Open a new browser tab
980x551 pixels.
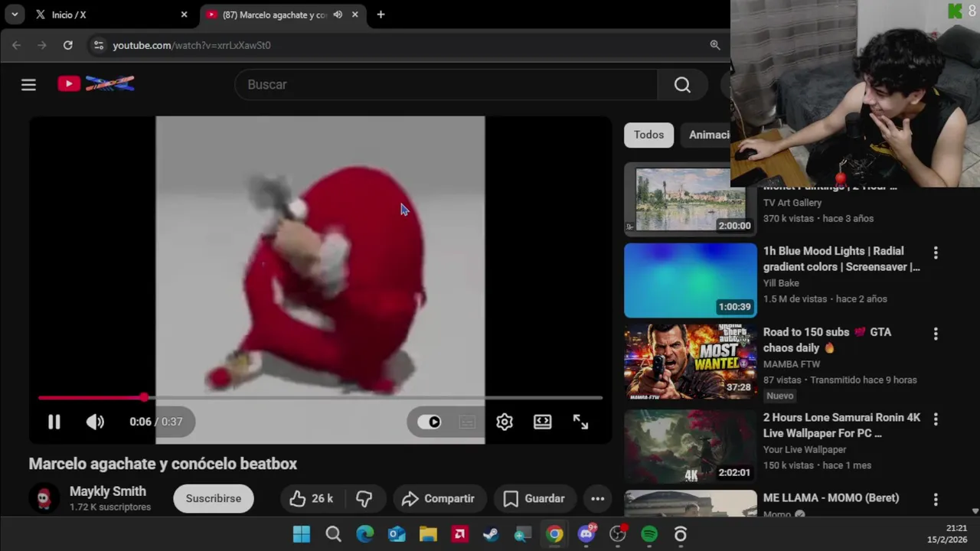coord(381,15)
